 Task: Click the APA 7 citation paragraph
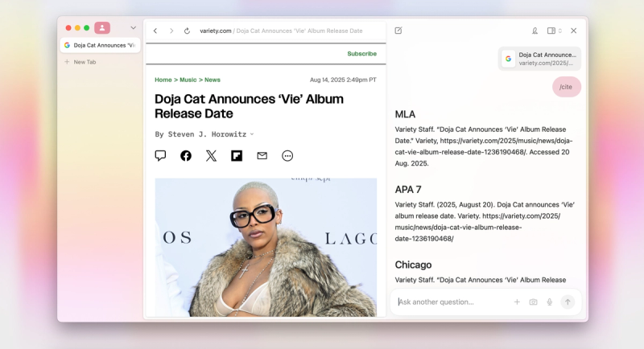click(485, 221)
